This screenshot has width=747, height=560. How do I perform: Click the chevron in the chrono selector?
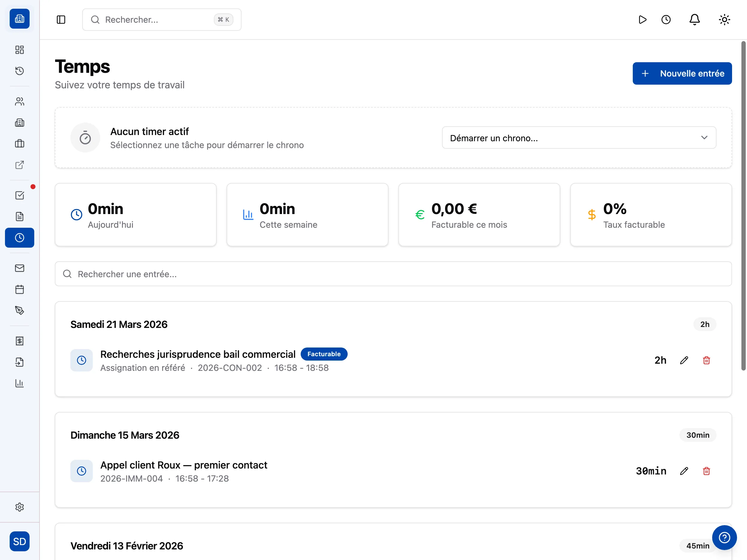[704, 138]
